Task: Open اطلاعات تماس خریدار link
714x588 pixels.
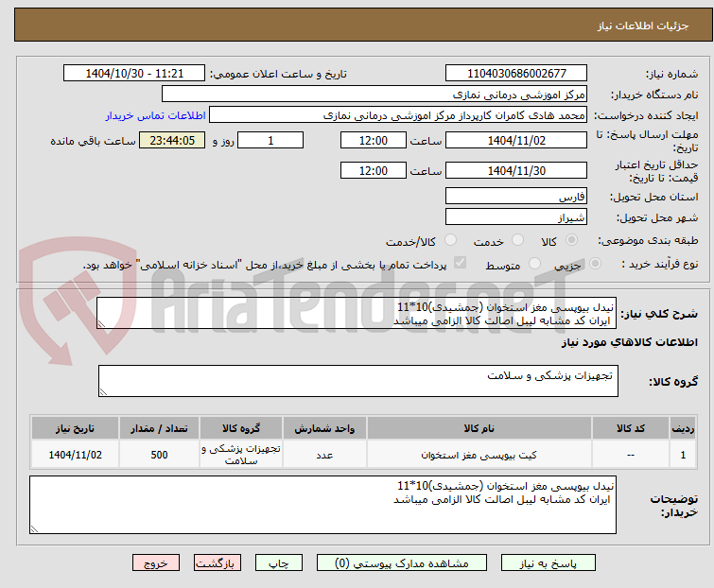Action: point(156,115)
